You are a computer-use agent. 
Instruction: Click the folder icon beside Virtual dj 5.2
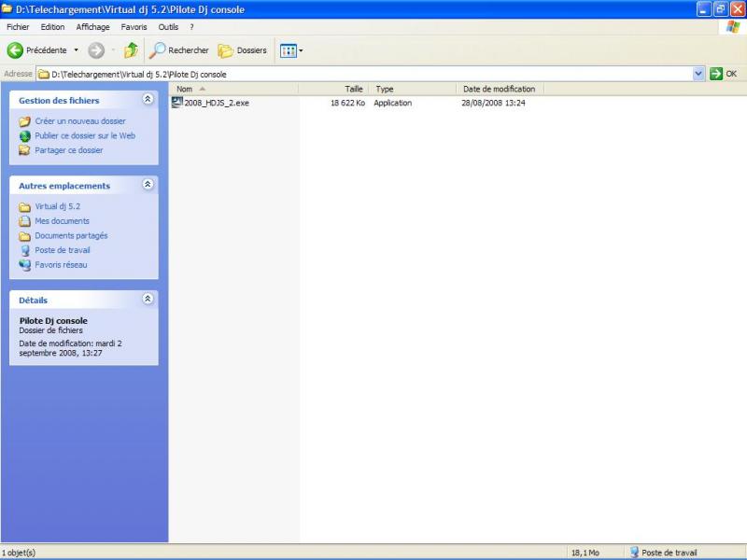pos(25,206)
